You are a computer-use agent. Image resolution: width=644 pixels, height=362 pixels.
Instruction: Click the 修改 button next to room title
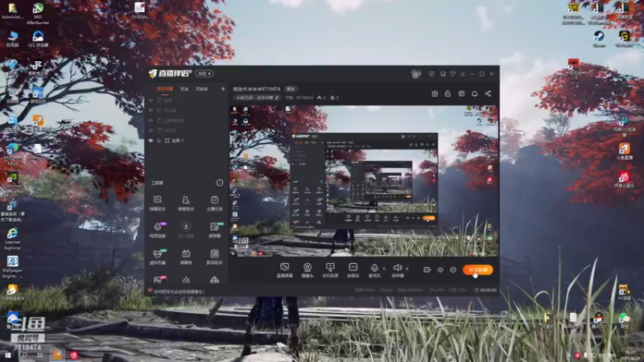(x=291, y=88)
